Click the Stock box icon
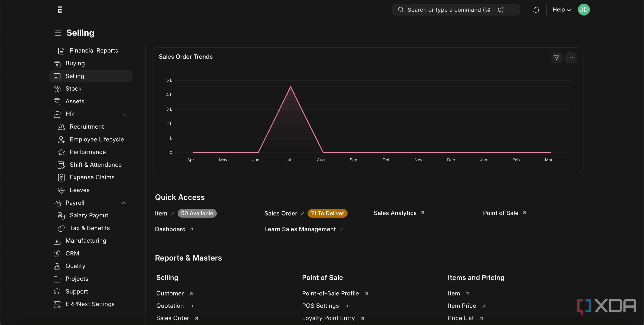 57,89
